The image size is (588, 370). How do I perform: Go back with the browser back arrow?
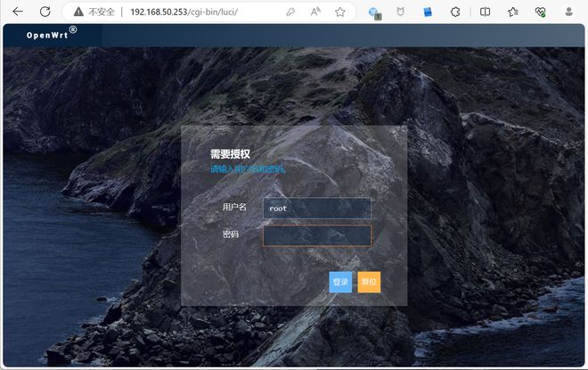pos(18,12)
